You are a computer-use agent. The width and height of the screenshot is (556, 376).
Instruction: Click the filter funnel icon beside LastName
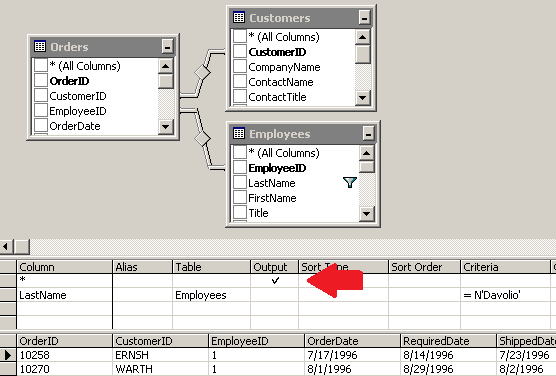350,182
